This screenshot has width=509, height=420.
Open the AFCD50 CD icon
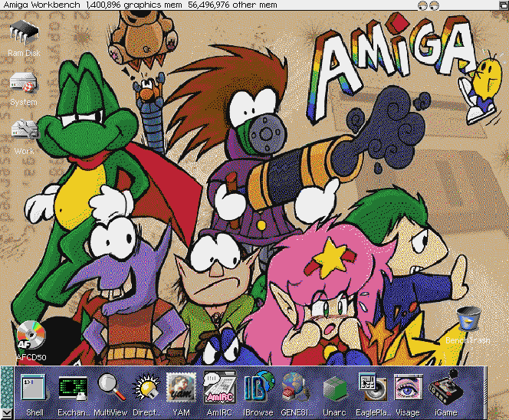point(32,334)
